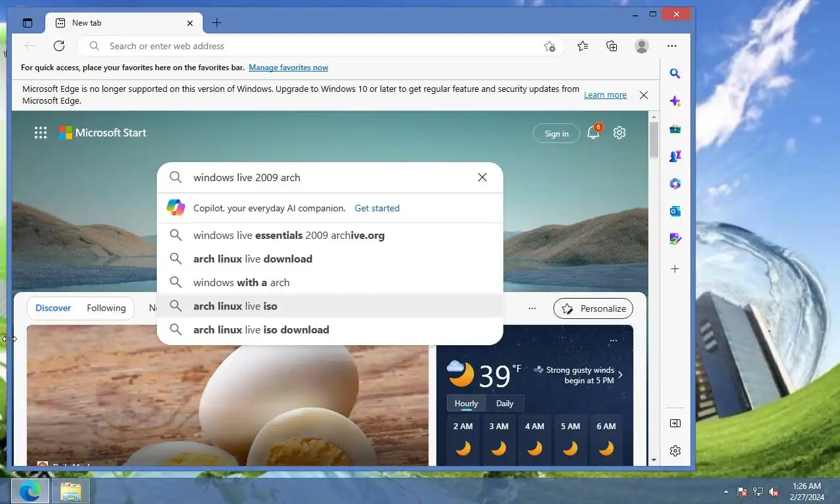Open weather card more options ellipsis
Viewport: 840px width, 504px height.
[x=613, y=341]
